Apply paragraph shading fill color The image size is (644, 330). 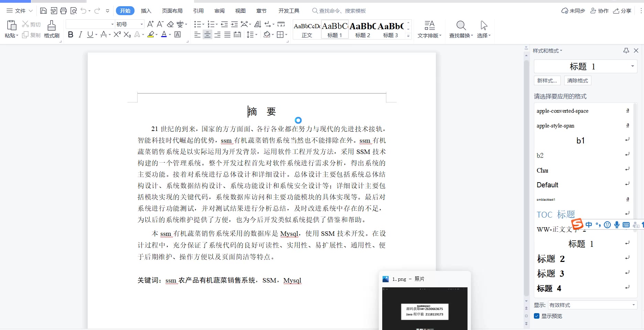click(267, 35)
